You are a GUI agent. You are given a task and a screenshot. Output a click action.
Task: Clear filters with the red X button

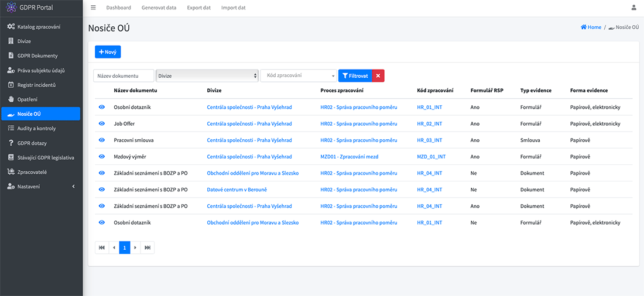pyautogui.click(x=378, y=76)
